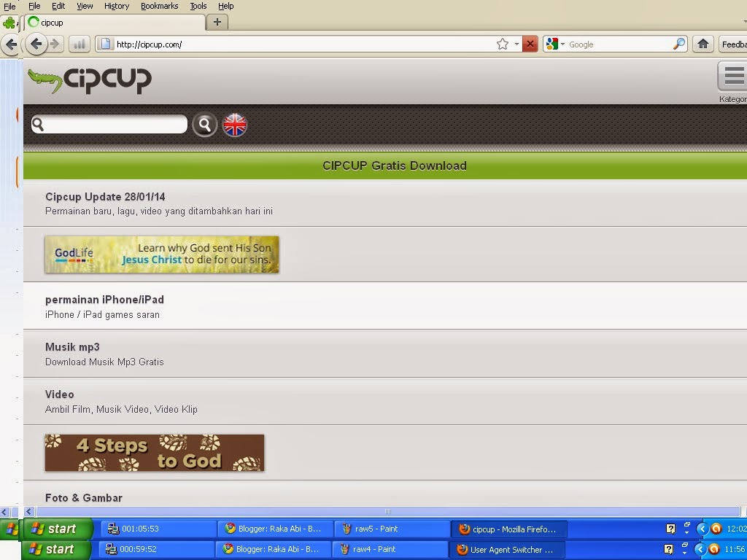Screen dimensions: 747x560
Task: Open the Kategori hamburger menu icon
Action: [734, 76]
